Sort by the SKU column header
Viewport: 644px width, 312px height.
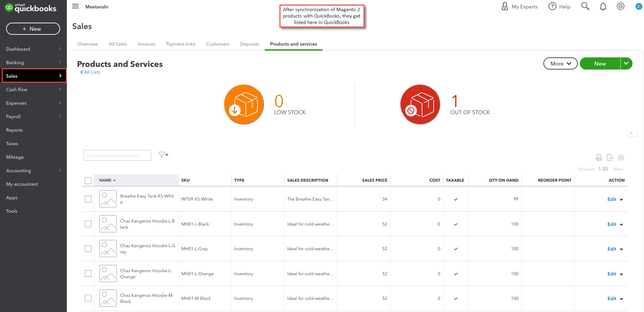pos(185,180)
